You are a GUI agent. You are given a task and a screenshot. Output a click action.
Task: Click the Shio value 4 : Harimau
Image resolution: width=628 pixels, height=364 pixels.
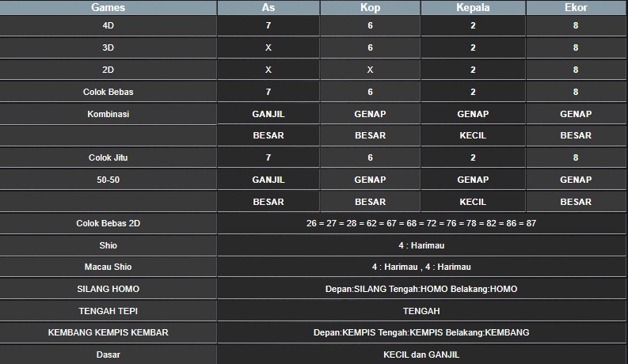(421, 245)
